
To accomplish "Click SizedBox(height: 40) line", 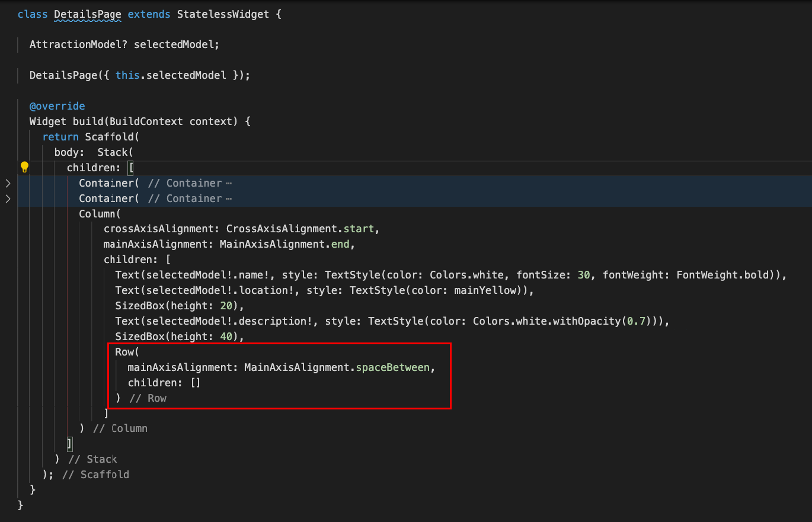I will [180, 337].
